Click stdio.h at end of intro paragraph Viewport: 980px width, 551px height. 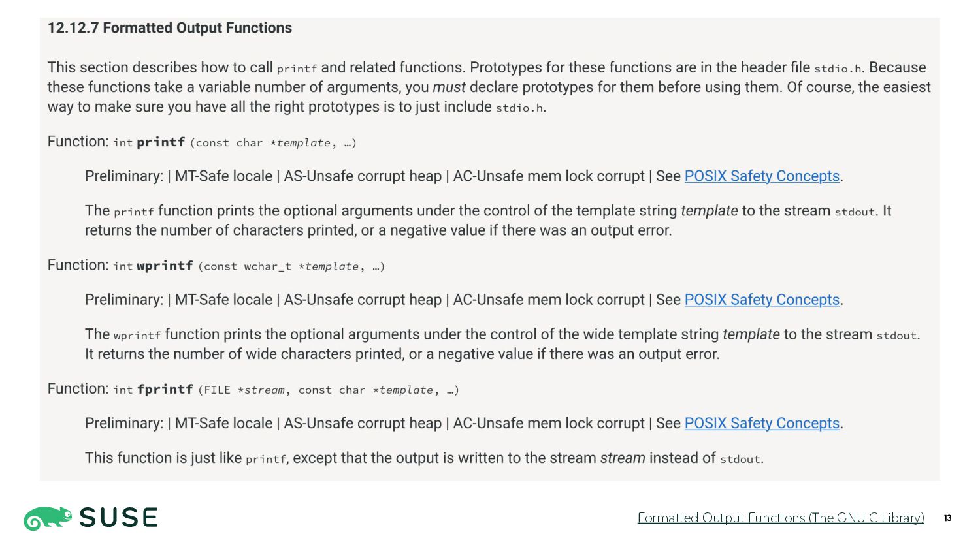pos(519,108)
